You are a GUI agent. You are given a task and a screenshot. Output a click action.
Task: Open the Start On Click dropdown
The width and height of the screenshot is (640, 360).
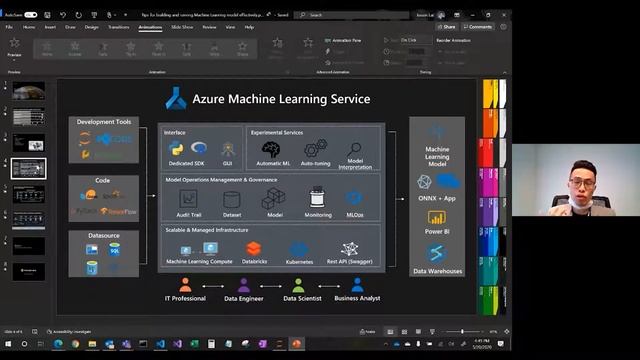(x=415, y=40)
